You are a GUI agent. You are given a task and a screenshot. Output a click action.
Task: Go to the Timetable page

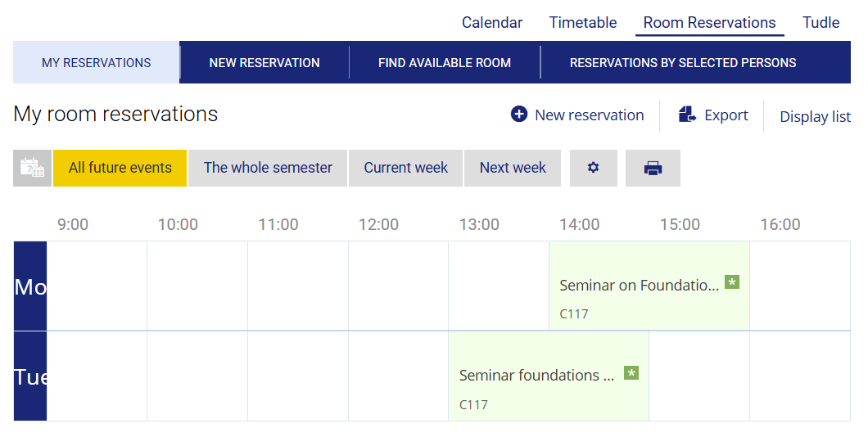click(x=583, y=23)
